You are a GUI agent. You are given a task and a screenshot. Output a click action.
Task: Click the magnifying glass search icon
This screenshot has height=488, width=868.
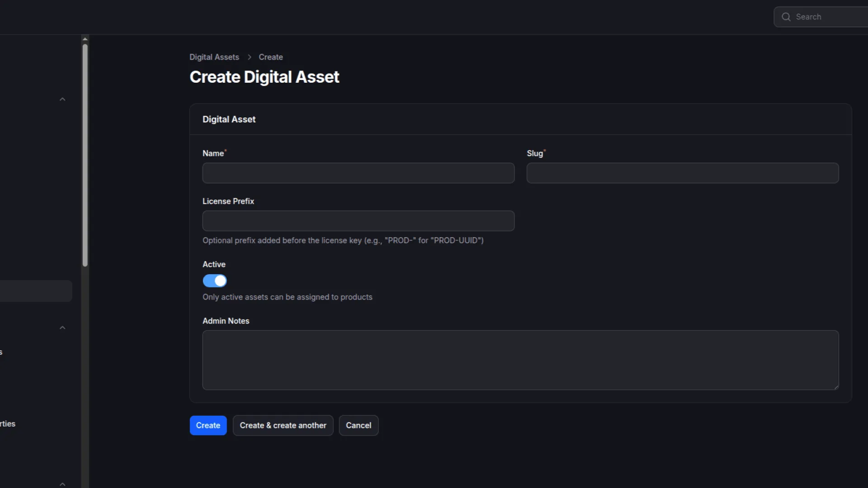pos(786,17)
